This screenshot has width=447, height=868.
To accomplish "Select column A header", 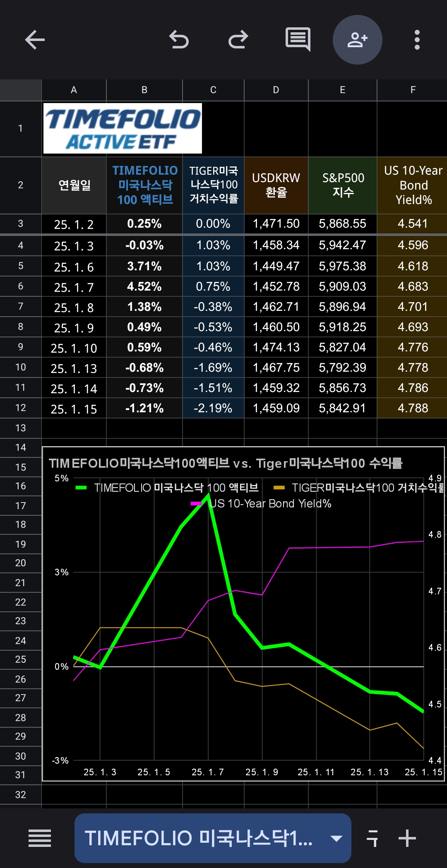I will click(x=74, y=90).
